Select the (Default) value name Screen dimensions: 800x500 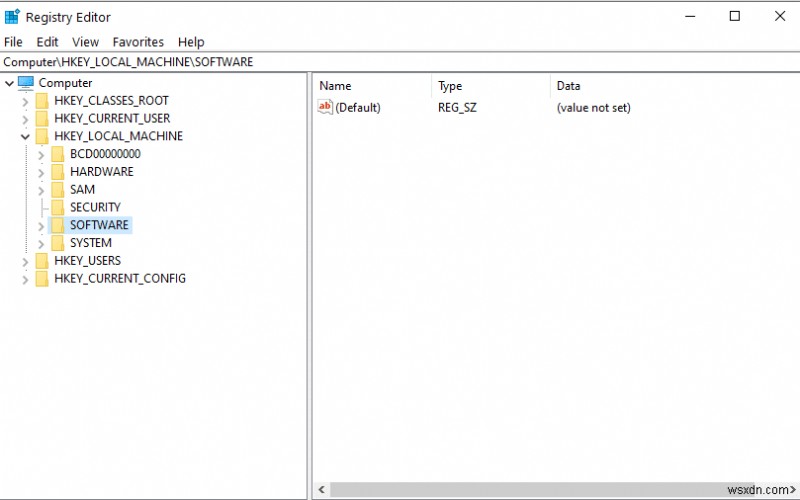coord(358,108)
